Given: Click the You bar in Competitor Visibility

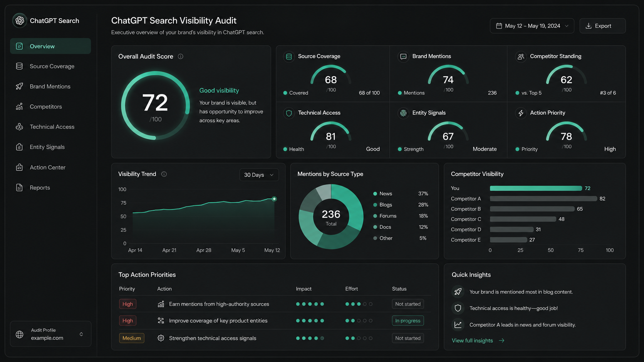Looking at the screenshot, I should tap(536, 188).
